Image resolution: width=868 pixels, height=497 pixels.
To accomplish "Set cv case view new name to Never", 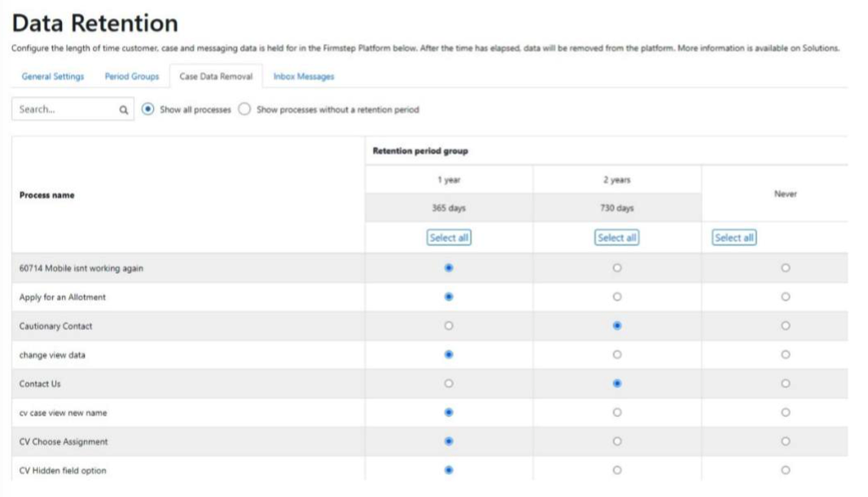I will click(x=785, y=412).
